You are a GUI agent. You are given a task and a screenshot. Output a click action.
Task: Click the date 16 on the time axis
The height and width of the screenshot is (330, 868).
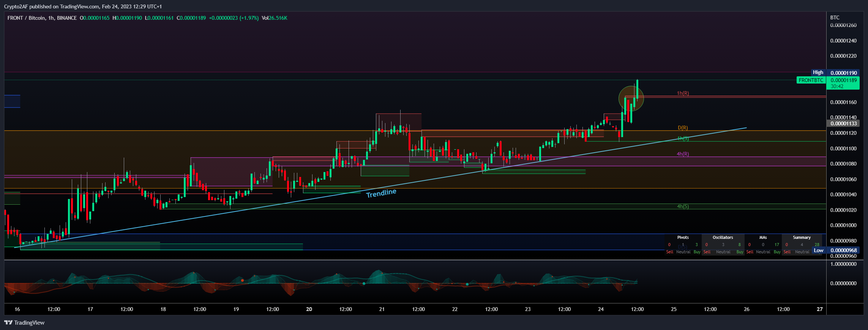pyautogui.click(x=17, y=309)
